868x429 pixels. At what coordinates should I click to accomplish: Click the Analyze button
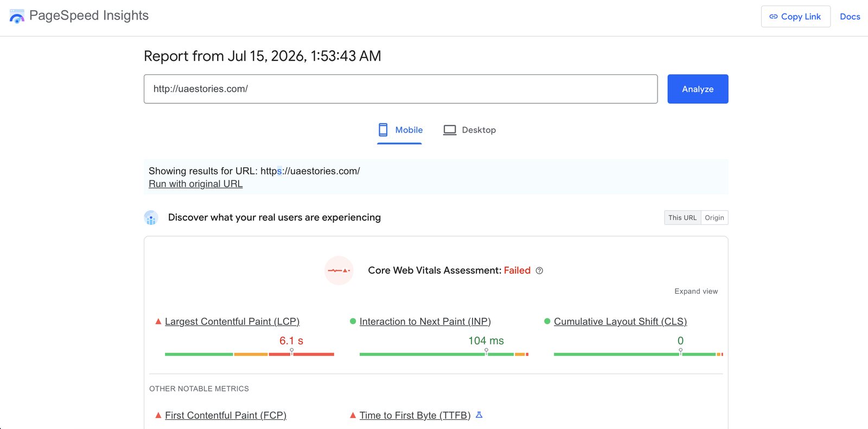698,89
